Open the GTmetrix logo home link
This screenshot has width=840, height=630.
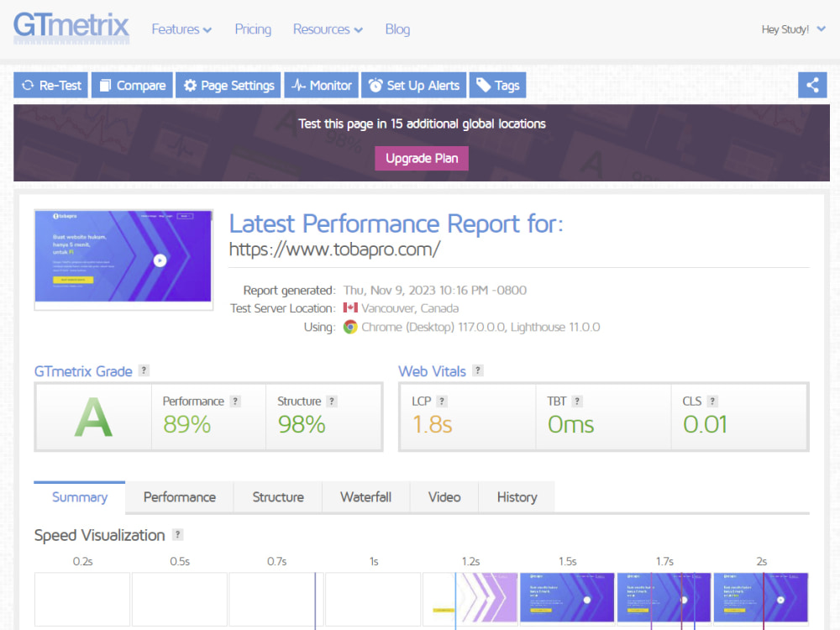point(71,28)
